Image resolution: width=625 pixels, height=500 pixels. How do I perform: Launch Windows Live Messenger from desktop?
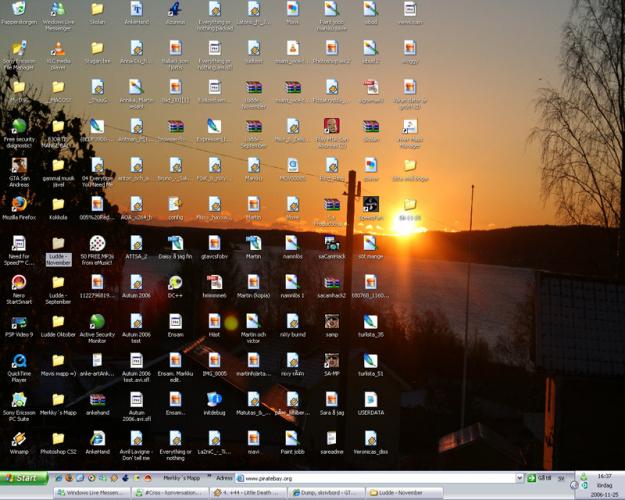coord(58,10)
